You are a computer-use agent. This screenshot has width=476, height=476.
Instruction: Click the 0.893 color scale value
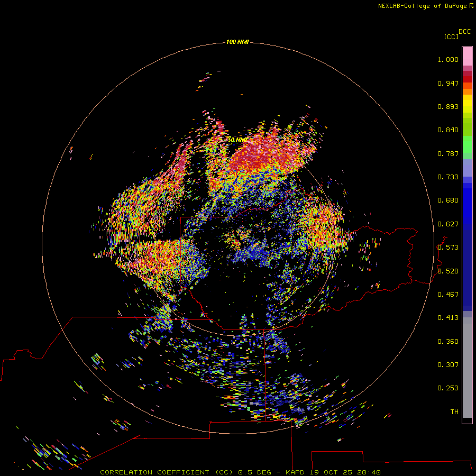click(x=448, y=106)
